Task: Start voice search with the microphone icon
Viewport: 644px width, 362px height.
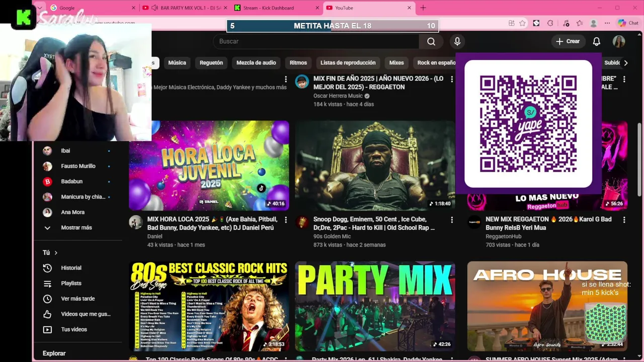Action: (457, 41)
